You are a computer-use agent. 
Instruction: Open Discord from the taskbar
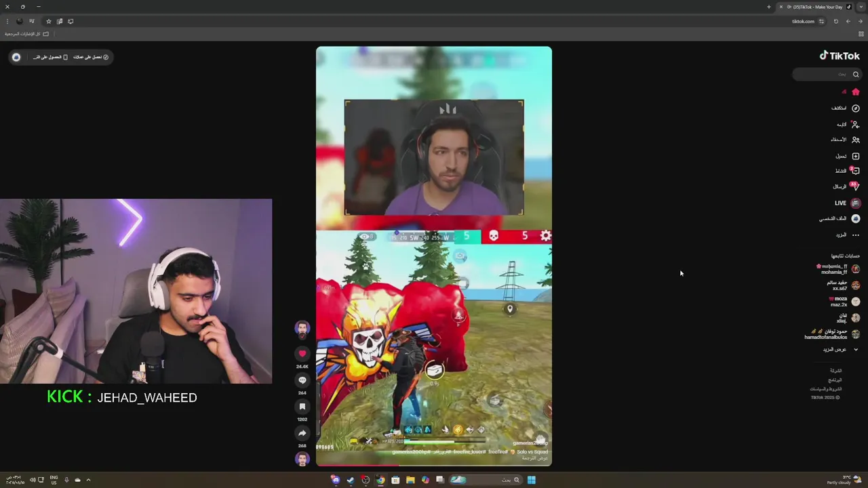pyautogui.click(x=336, y=480)
